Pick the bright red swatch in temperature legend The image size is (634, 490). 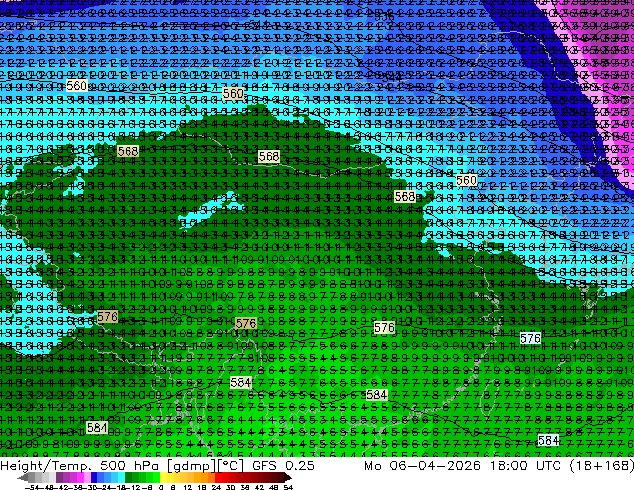coord(218,477)
